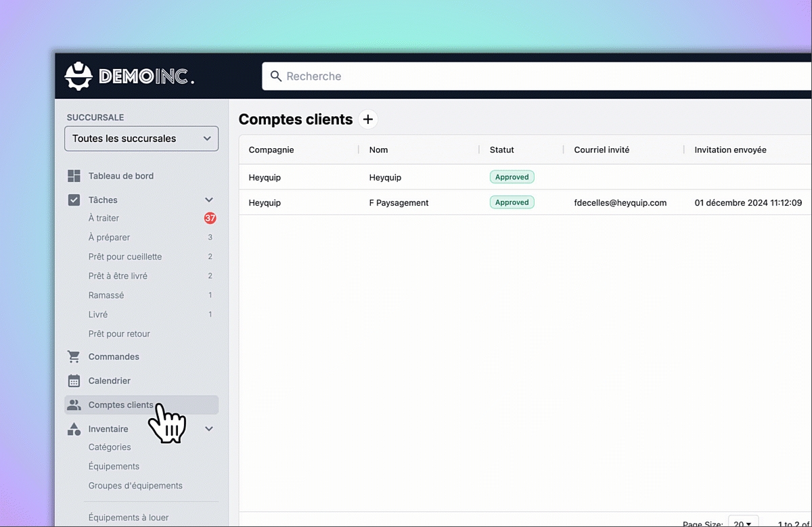Select the F Paysagement client row

click(x=399, y=203)
